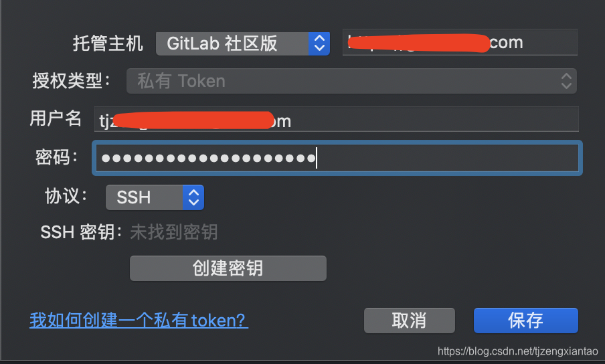Click the 未找到密钥 placeholder text
Image resolution: width=605 pixels, height=364 pixels.
pyautogui.click(x=174, y=232)
